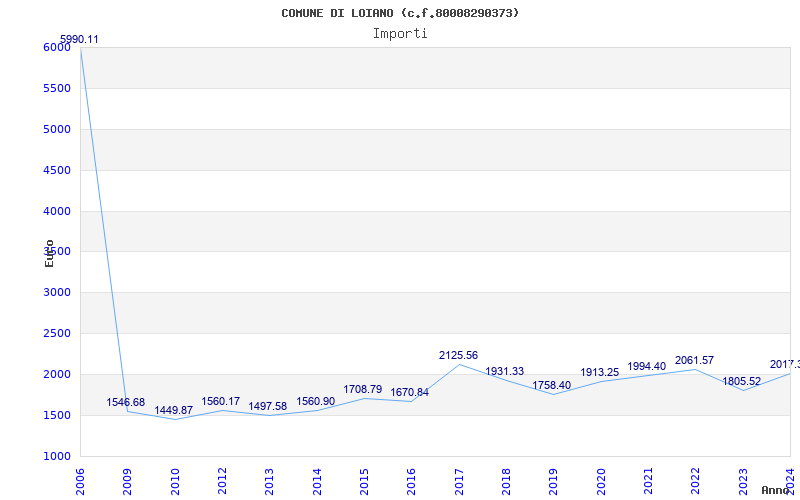Screen dimensions: 800x500
Task: Click x-axis year 2013
Action: (x=269, y=482)
